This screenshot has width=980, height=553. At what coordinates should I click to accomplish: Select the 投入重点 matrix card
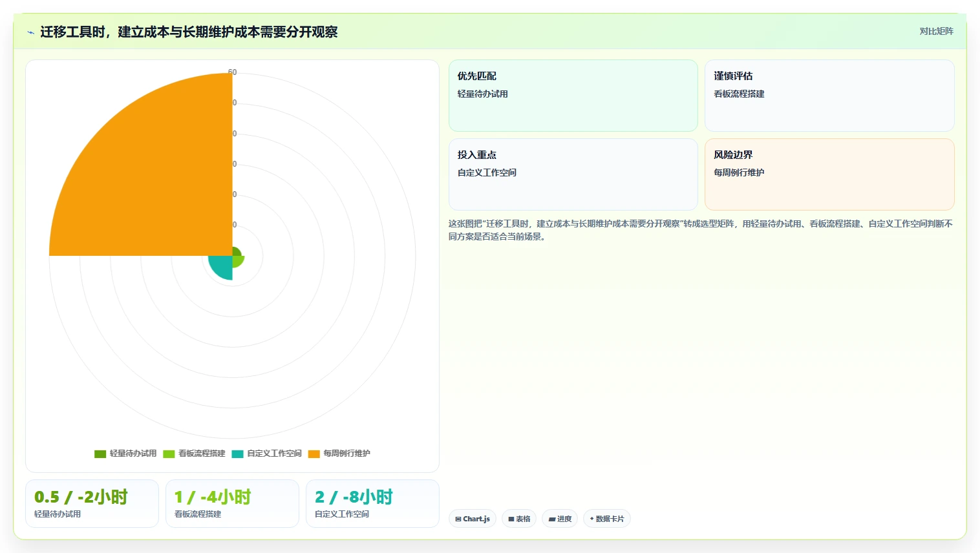[x=573, y=174]
